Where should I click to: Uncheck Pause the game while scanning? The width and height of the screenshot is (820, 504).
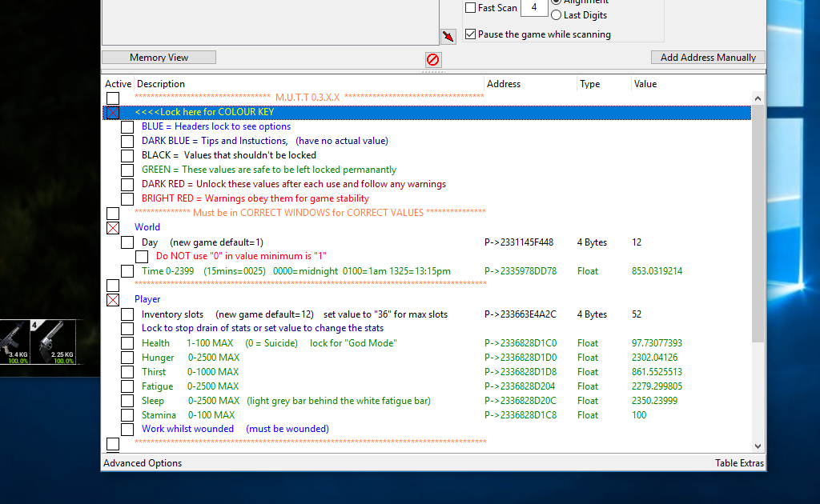click(x=471, y=34)
